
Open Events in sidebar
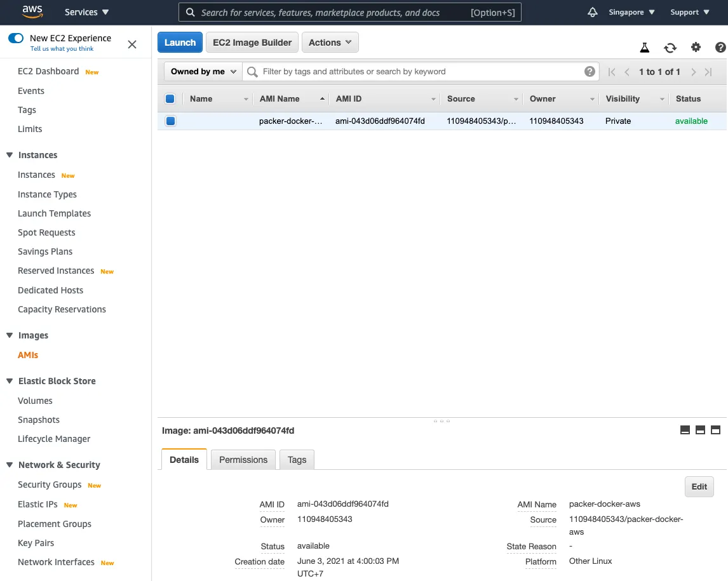[x=31, y=91]
